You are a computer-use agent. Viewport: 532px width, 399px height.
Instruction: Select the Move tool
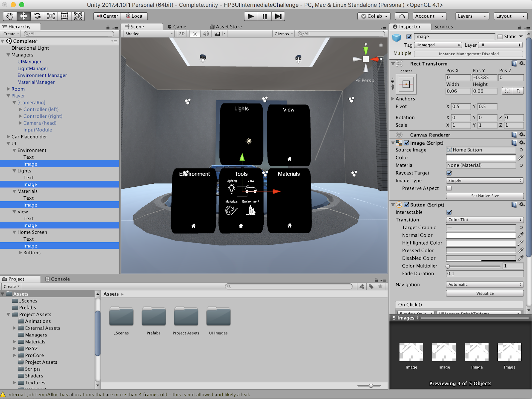(x=24, y=16)
